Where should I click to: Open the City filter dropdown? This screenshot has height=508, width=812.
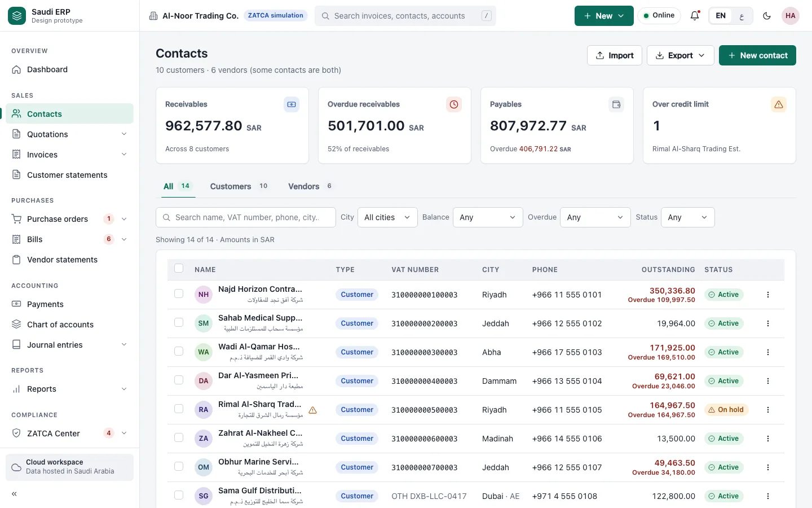[x=387, y=217]
